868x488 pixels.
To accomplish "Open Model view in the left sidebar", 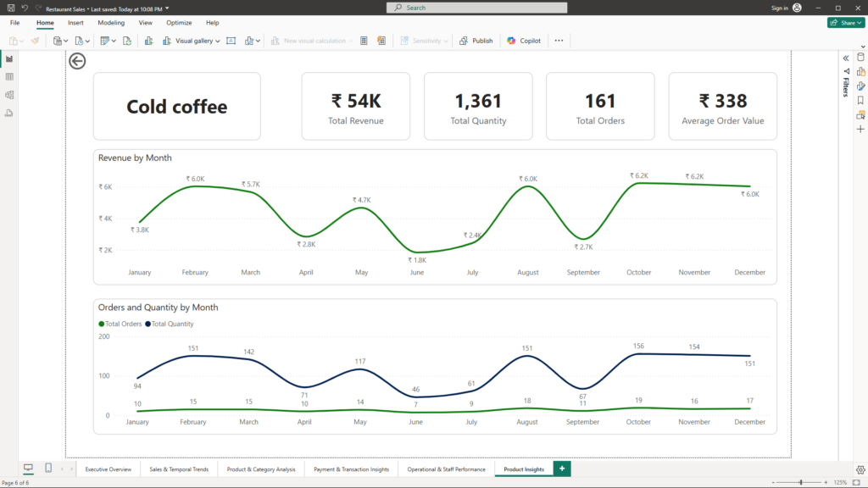I will pos(9,95).
